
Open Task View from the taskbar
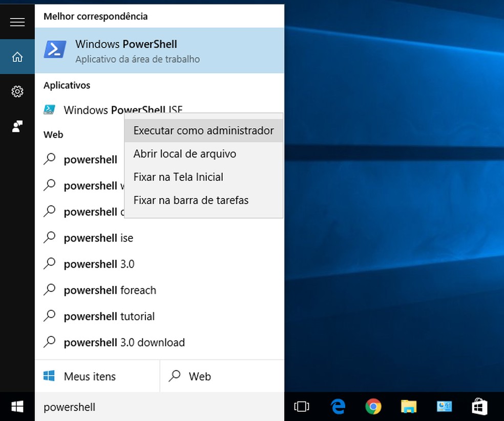click(x=302, y=406)
